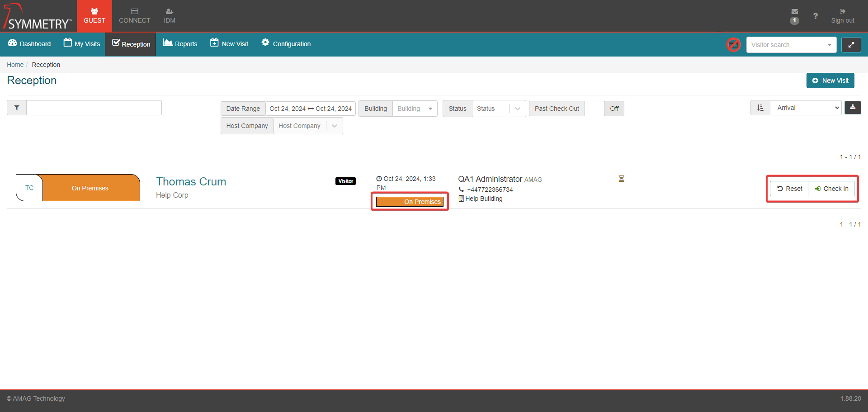
Task: Click the download export icon
Action: 853,108
